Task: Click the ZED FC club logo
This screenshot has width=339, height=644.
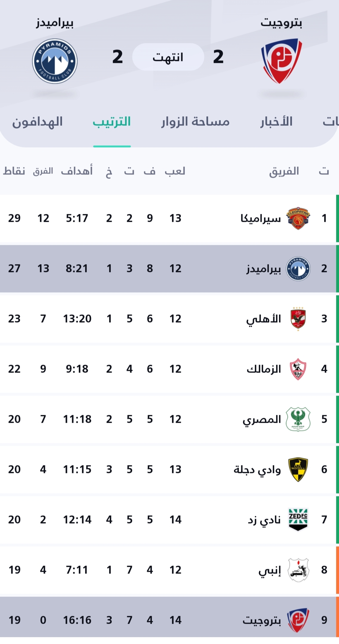Action: pos(298,520)
